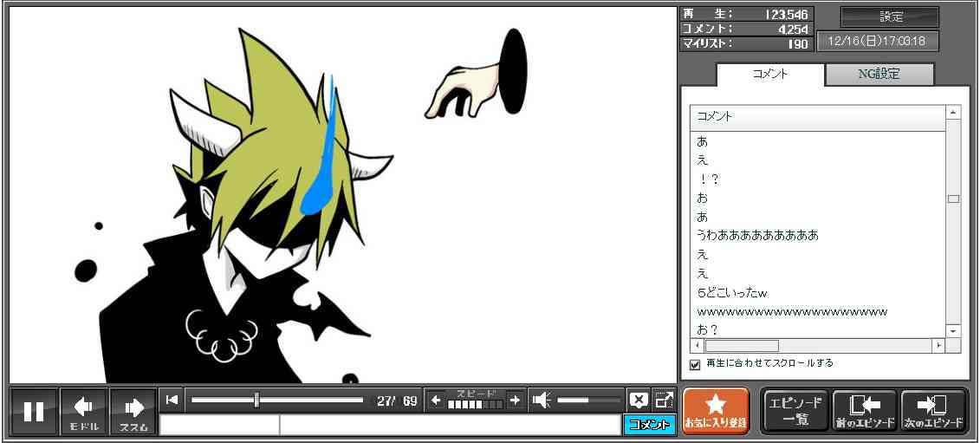Screen dimensions: 980x443
Task: Pause the video playback
Action: coord(34,411)
